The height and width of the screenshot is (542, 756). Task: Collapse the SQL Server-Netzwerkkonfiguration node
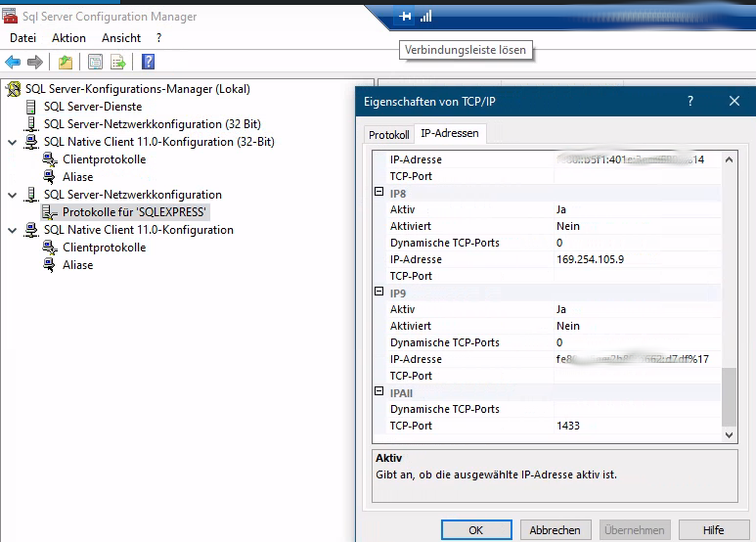click(13, 195)
